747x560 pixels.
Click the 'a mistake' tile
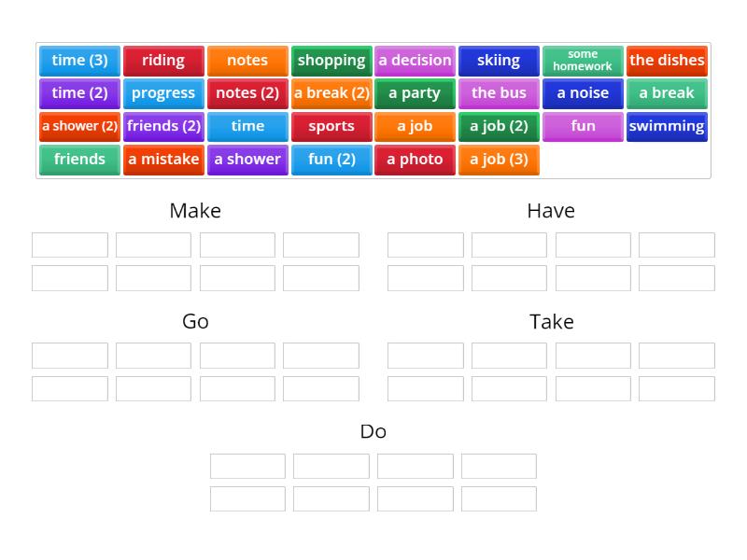pyautogui.click(x=163, y=159)
